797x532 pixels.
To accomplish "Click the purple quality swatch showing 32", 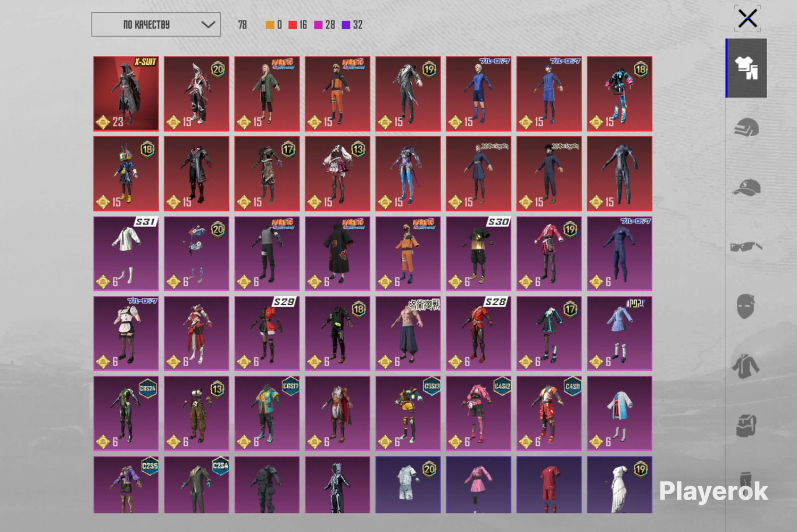I will point(346,25).
